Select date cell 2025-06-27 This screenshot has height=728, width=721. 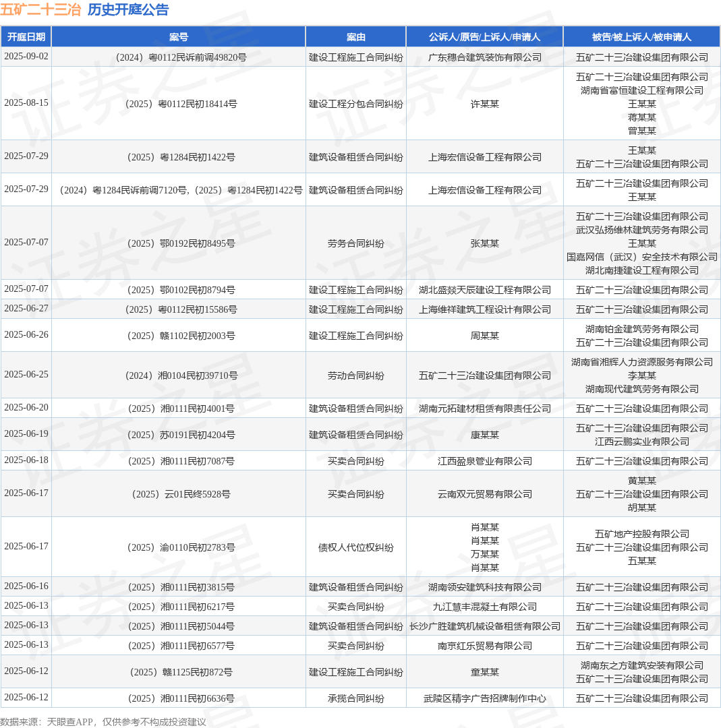pyautogui.click(x=26, y=308)
